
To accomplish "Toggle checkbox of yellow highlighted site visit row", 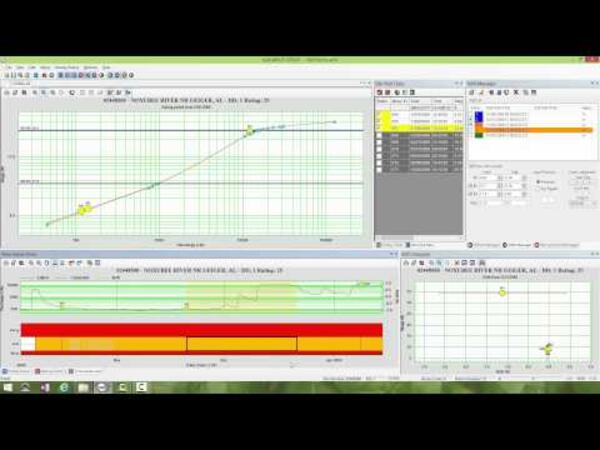I will tap(380, 128).
